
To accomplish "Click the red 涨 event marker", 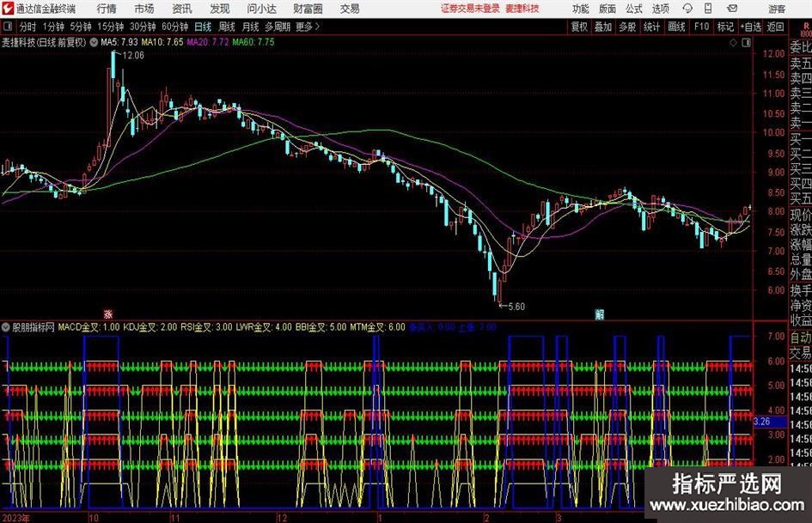I will [x=108, y=314].
